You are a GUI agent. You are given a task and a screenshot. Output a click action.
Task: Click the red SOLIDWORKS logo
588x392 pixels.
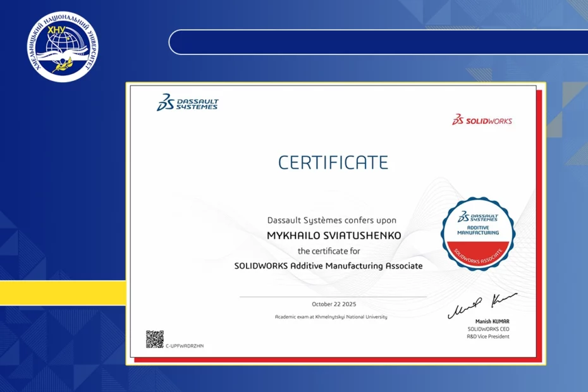point(482,120)
